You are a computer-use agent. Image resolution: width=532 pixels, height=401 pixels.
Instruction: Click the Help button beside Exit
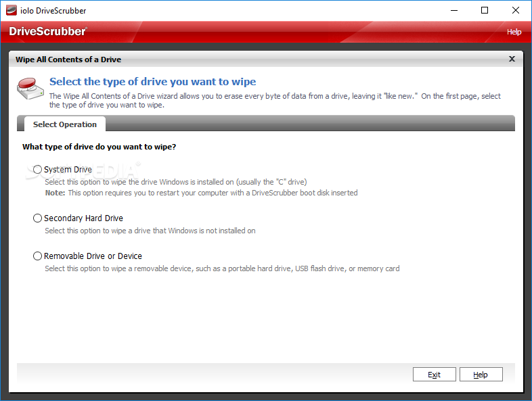tap(481, 375)
